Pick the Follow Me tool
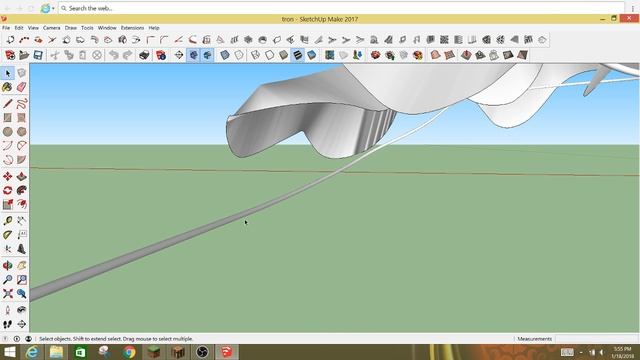Image resolution: width=640 pixels, height=360 pixels. tap(22, 190)
